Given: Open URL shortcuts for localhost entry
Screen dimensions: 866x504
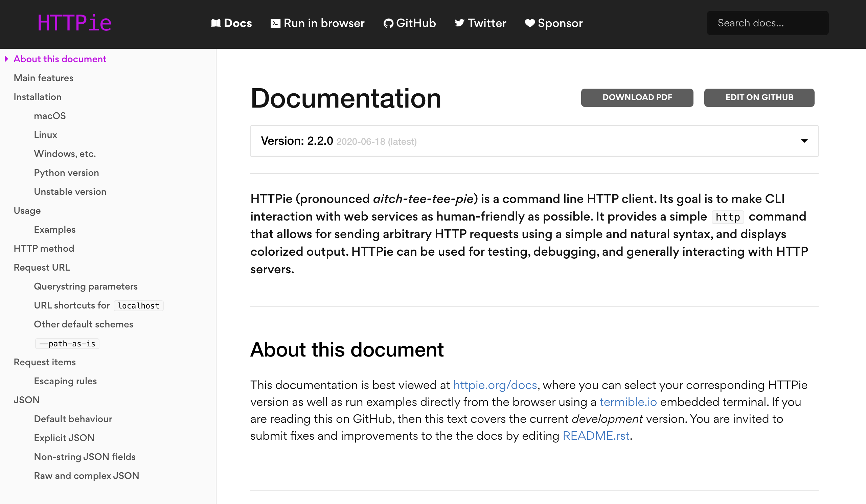Looking at the screenshot, I should coord(99,305).
